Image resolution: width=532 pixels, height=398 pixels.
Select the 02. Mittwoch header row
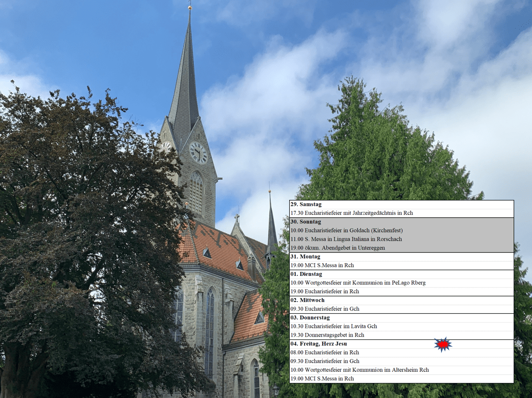307,300
